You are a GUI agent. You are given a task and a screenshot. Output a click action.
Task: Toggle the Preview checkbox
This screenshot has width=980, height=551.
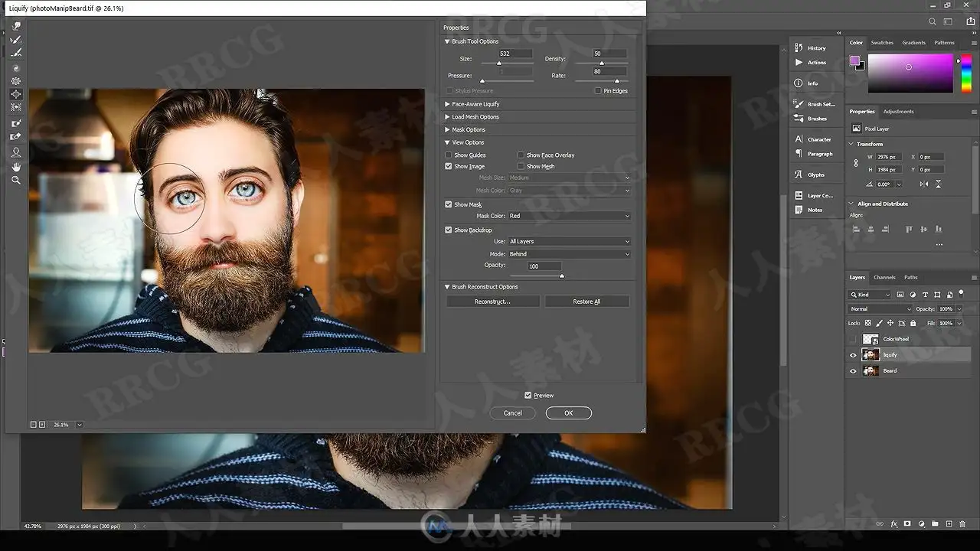528,396
